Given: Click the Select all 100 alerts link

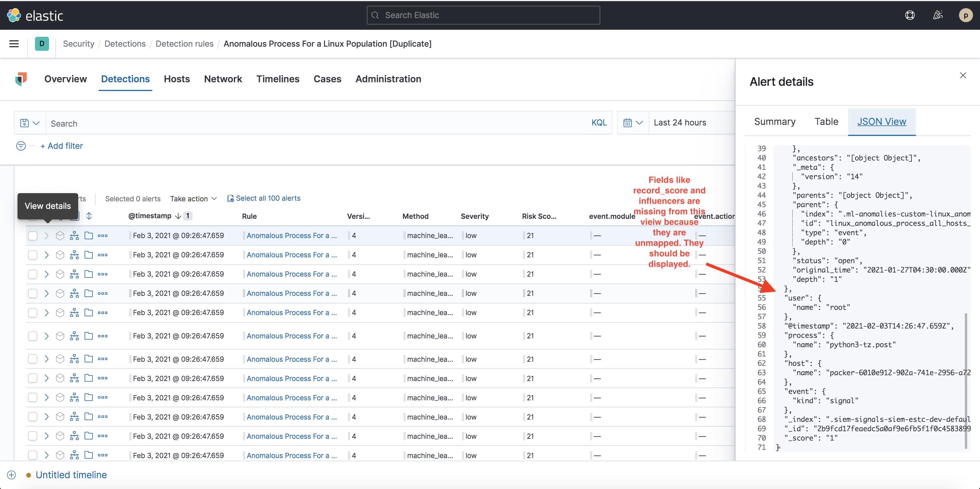Looking at the screenshot, I should 268,198.
